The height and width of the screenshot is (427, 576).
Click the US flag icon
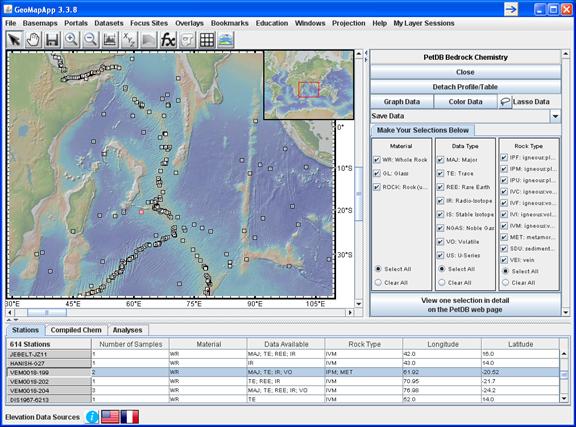pos(110,417)
